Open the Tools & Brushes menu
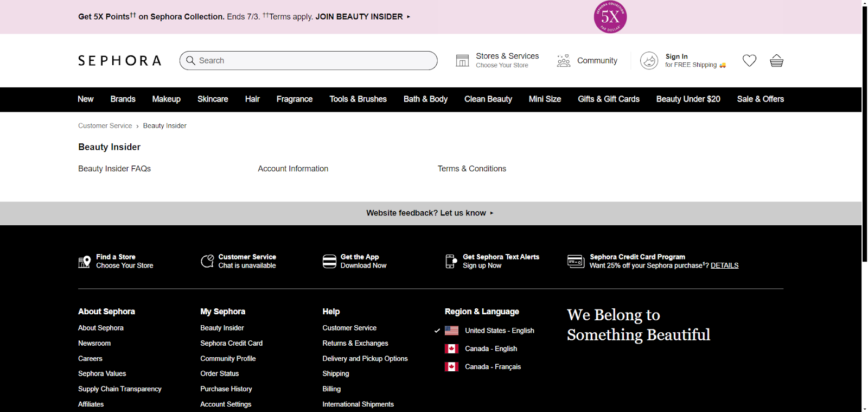Image resolution: width=868 pixels, height=412 pixels. pyautogui.click(x=358, y=99)
